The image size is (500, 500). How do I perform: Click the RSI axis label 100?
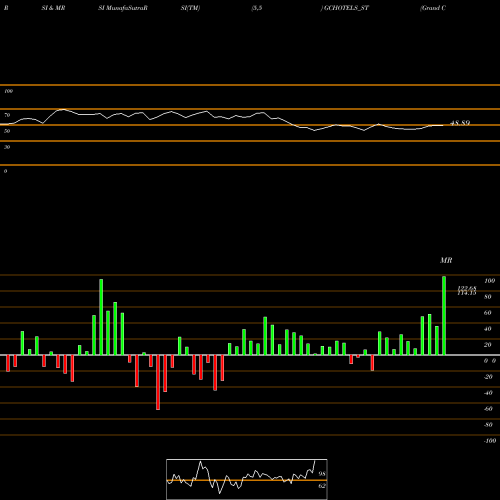[8, 91]
